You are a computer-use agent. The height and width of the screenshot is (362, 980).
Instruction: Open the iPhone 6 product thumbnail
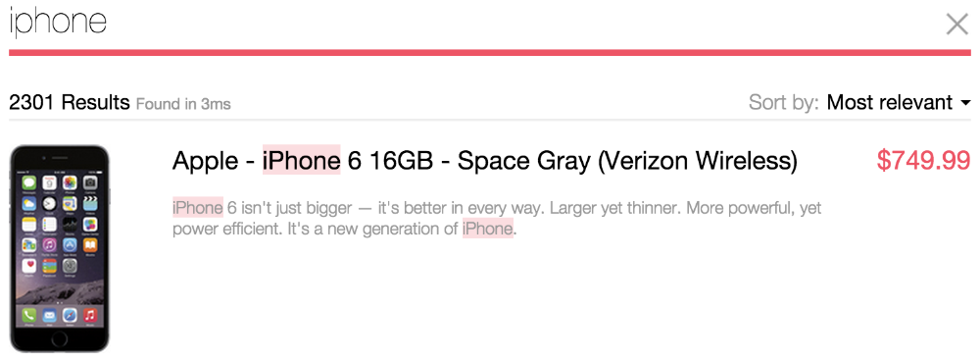point(60,249)
